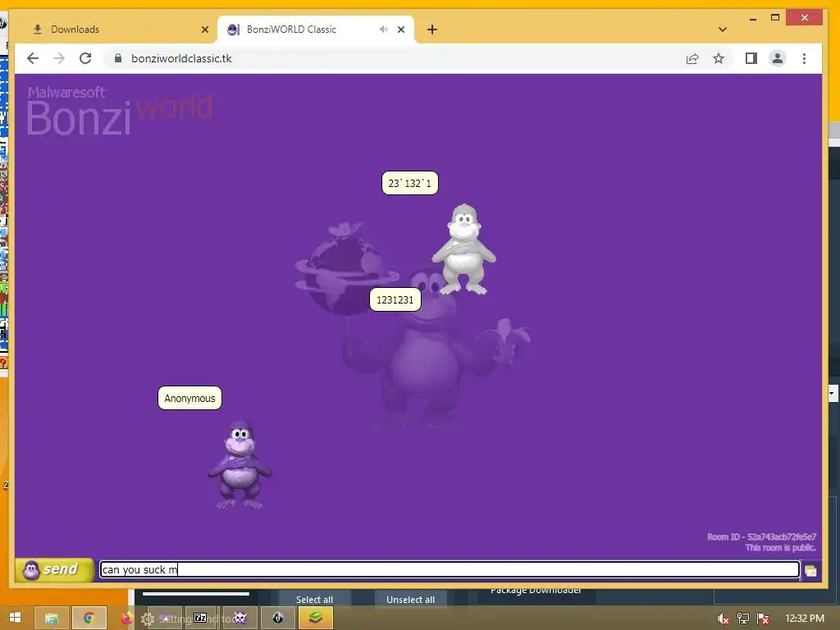
Task: Click the 12:32 PM clock
Action: point(805,619)
